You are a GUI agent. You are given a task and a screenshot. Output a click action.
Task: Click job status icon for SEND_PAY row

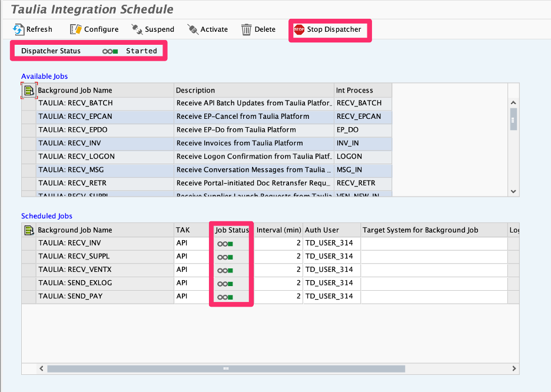pyautogui.click(x=225, y=297)
